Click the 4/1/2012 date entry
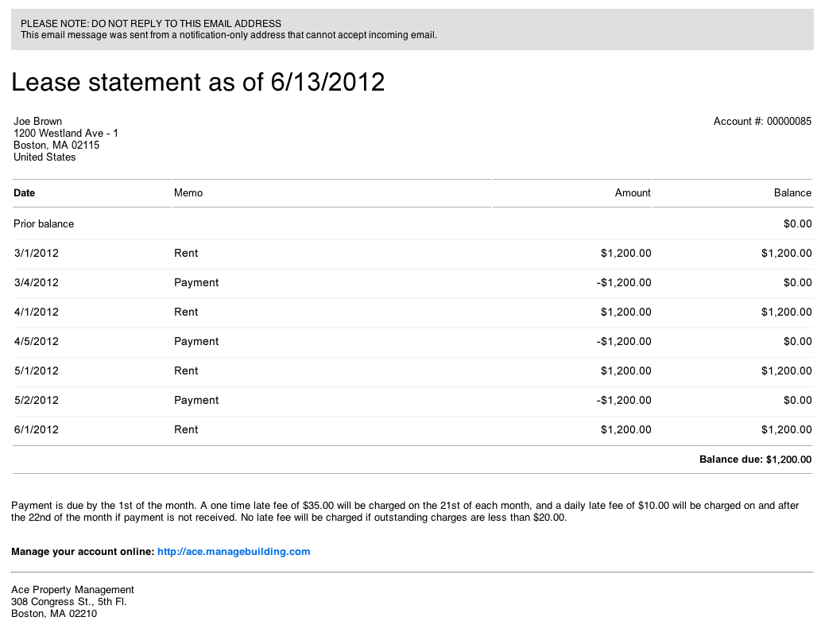825x644 pixels. pos(37,312)
